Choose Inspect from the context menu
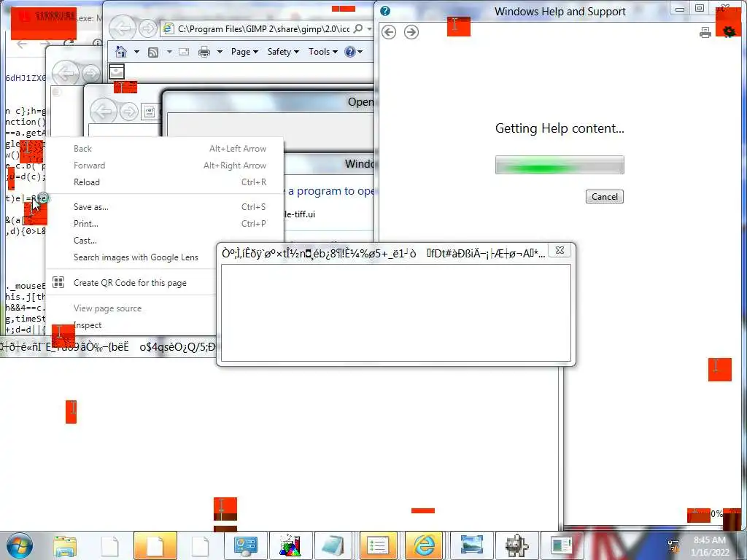The image size is (747, 560). click(132, 324)
